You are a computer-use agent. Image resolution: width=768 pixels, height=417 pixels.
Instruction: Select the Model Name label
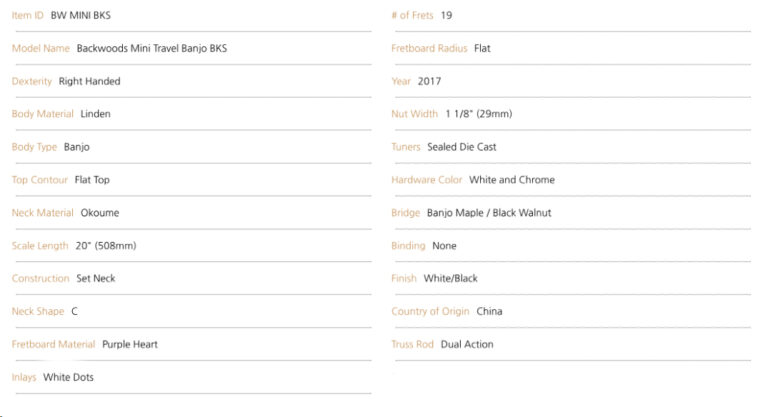tap(41, 48)
